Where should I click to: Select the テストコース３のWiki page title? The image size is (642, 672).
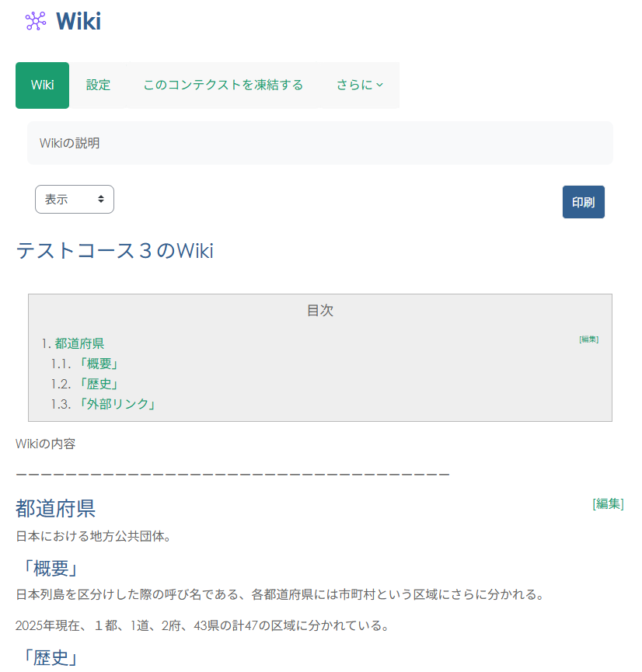click(115, 251)
